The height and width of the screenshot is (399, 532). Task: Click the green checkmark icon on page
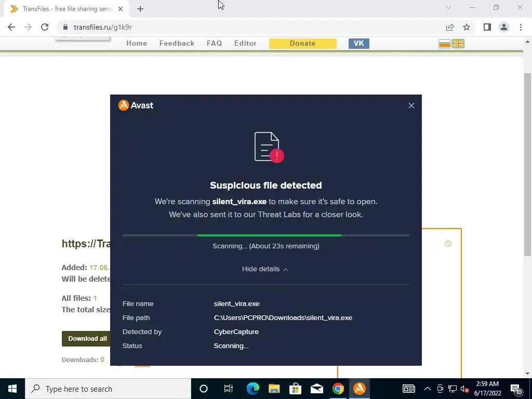coord(448,244)
